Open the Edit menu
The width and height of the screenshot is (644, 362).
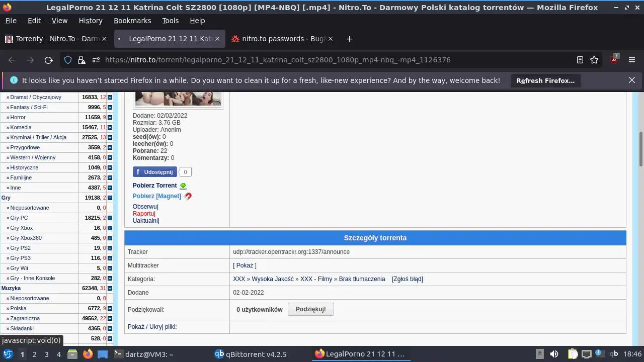pyautogui.click(x=34, y=21)
